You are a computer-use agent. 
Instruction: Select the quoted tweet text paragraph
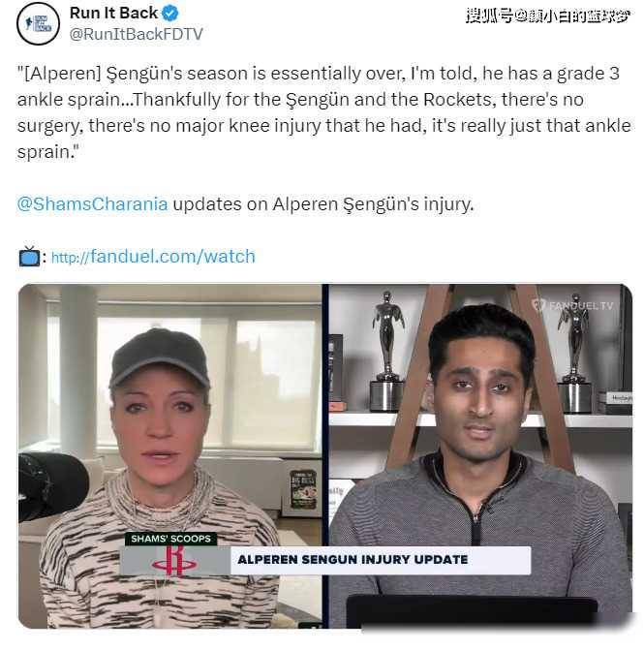[324, 112]
